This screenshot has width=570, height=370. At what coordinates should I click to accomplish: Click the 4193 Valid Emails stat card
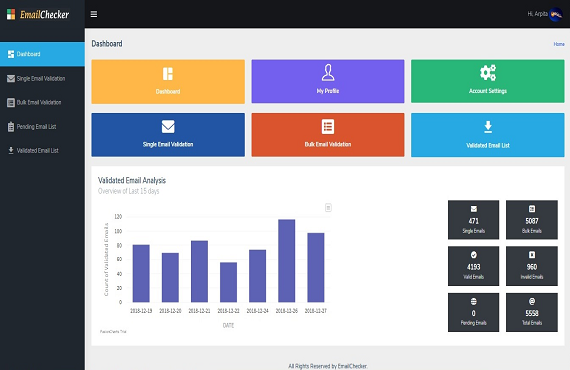tap(473, 266)
